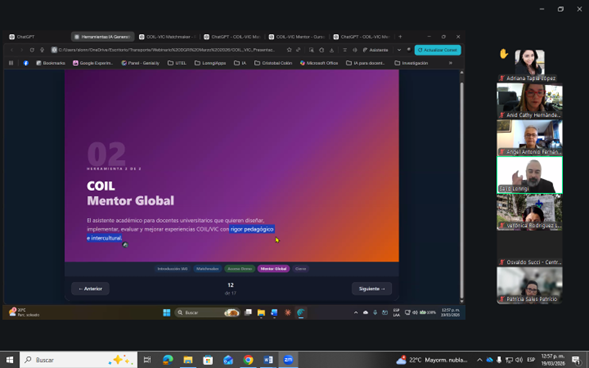The image size is (589, 368).
Task: Click the Buscar search box in the shared screen taskbar
Action: coord(207,312)
